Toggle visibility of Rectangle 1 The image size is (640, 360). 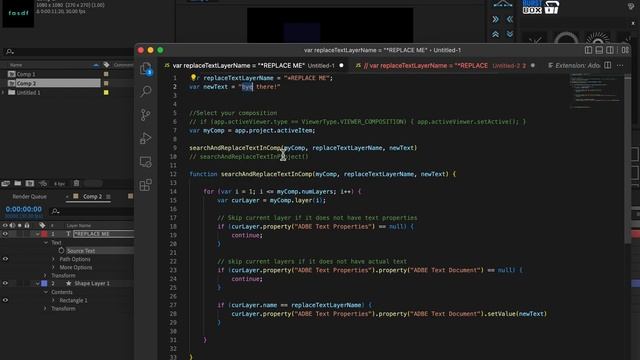(x=5, y=300)
